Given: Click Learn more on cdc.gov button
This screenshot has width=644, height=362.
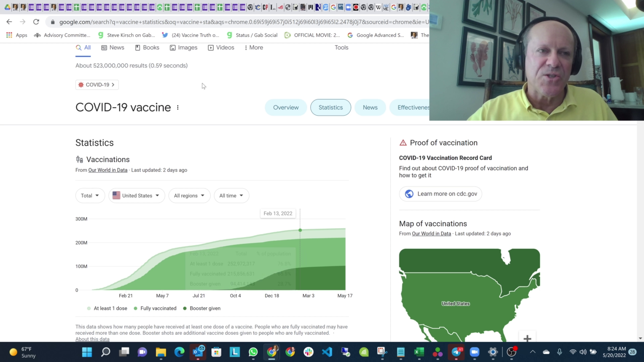Looking at the screenshot, I should click(440, 194).
